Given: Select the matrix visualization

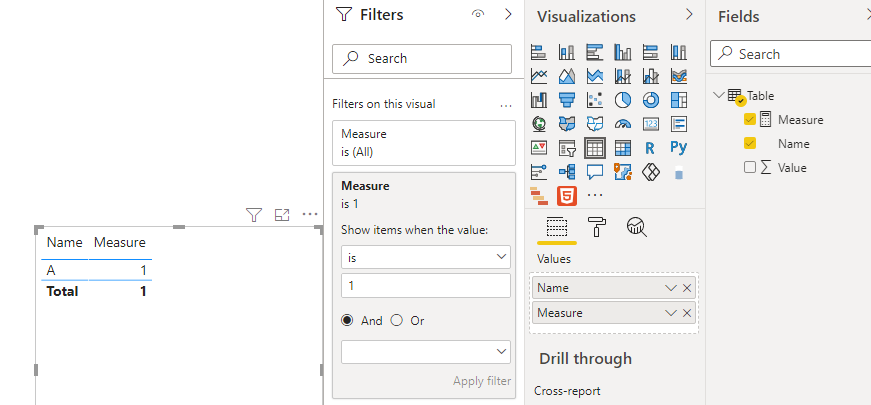Looking at the screenshot, I should coord(623,148).
